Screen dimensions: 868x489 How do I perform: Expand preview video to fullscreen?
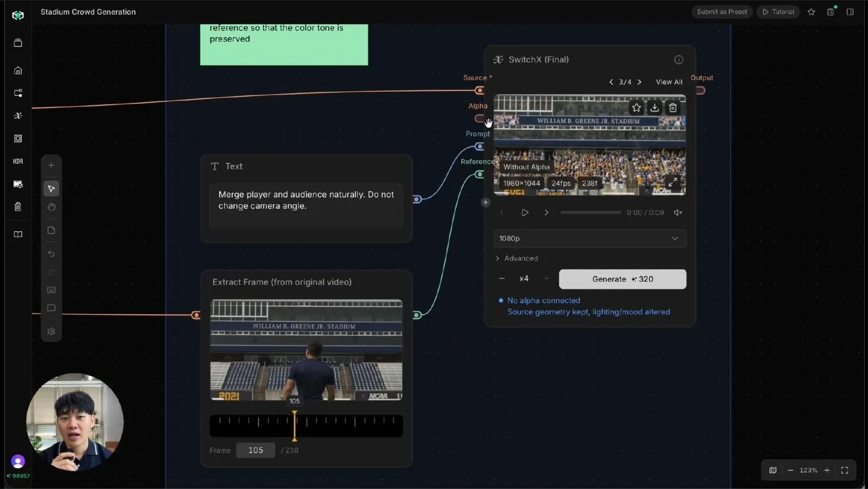673,183
